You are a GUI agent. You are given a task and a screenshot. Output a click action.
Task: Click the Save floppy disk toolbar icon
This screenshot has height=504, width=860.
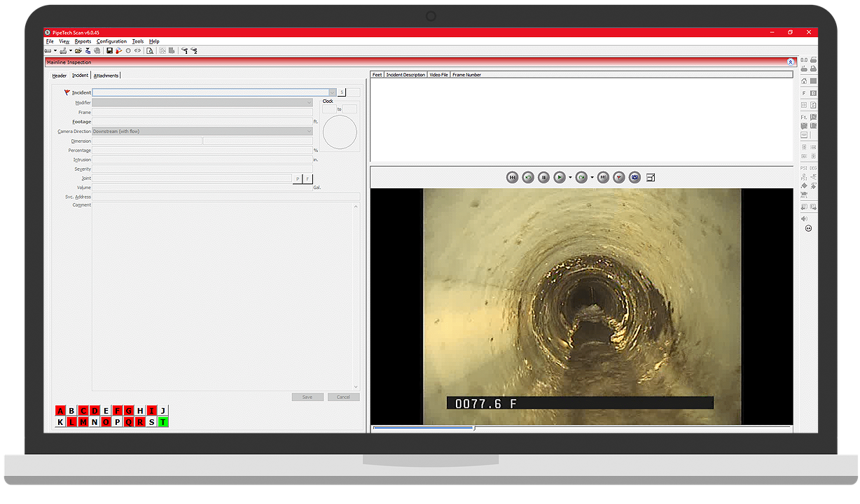(109, 50)
